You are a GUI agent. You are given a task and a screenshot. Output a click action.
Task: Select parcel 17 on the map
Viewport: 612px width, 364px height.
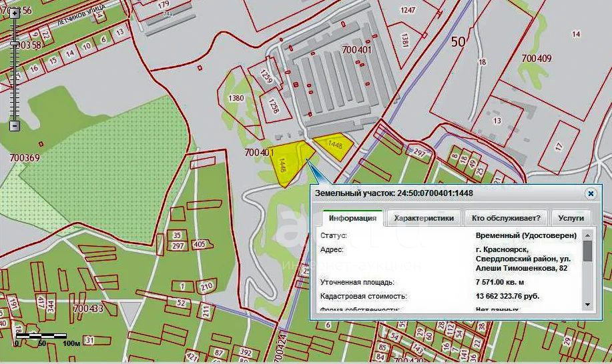(x=558, y=146)
